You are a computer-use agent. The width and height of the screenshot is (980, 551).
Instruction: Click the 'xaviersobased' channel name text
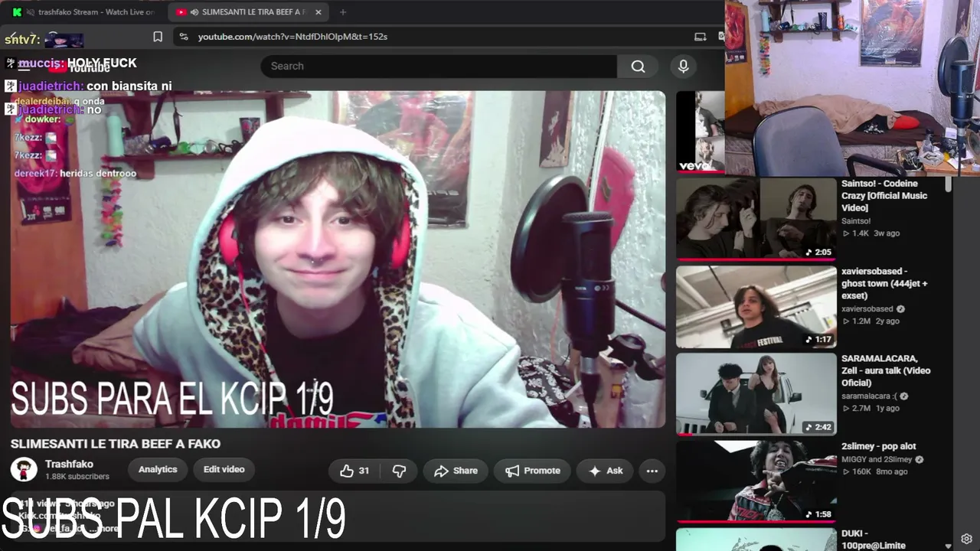click(x=867, y=309)
